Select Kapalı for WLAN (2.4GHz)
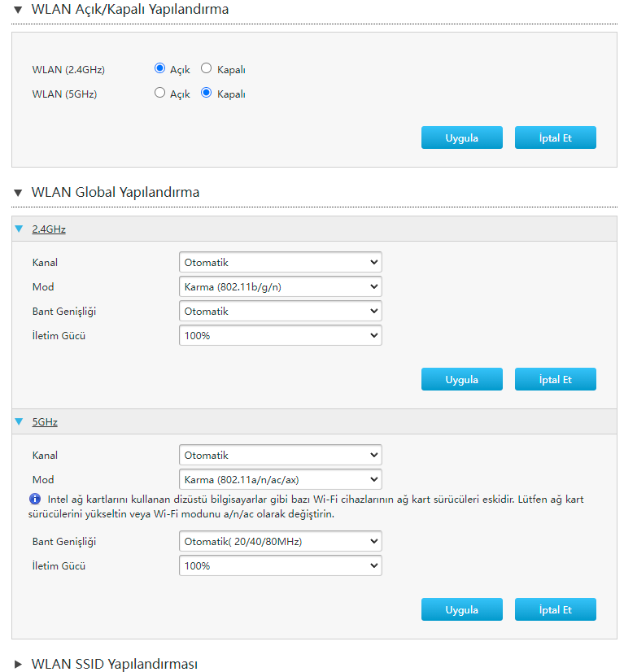 coord(207,69)
